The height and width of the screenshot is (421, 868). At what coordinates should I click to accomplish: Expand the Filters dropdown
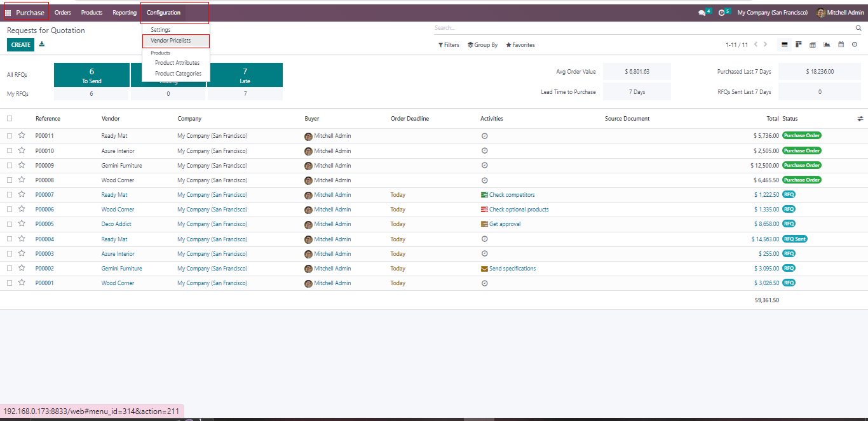(449, 45)
